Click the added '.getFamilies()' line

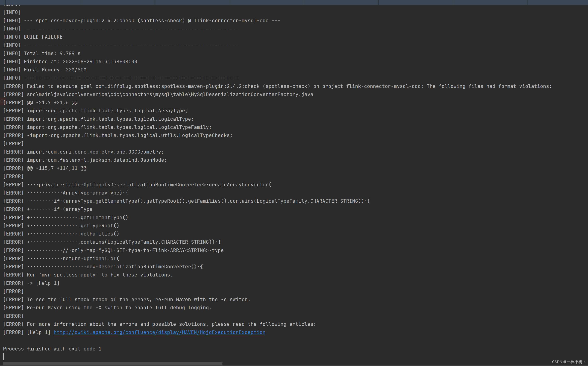tap(61, 234)
